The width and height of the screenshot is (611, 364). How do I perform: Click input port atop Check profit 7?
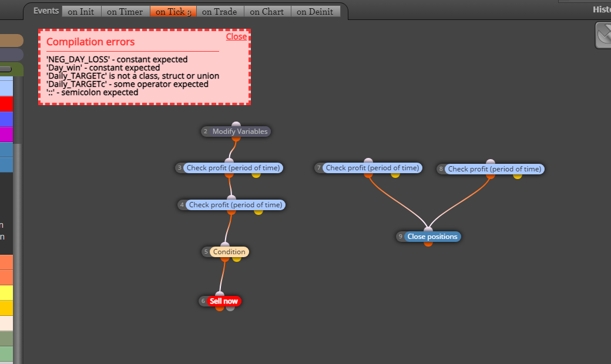pos(368,161)
